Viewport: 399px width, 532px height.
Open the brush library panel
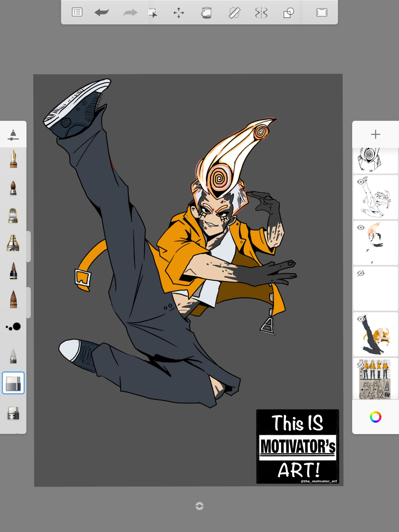(x=13, y=135)
